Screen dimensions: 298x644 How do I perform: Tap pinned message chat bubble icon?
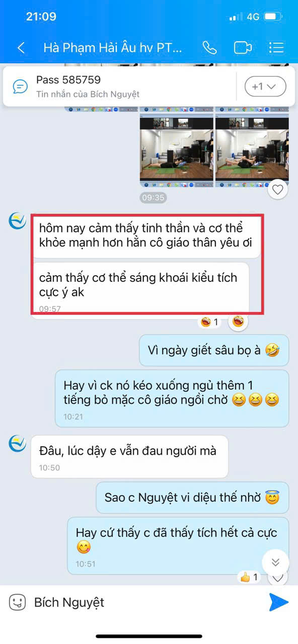pos(20,87)
